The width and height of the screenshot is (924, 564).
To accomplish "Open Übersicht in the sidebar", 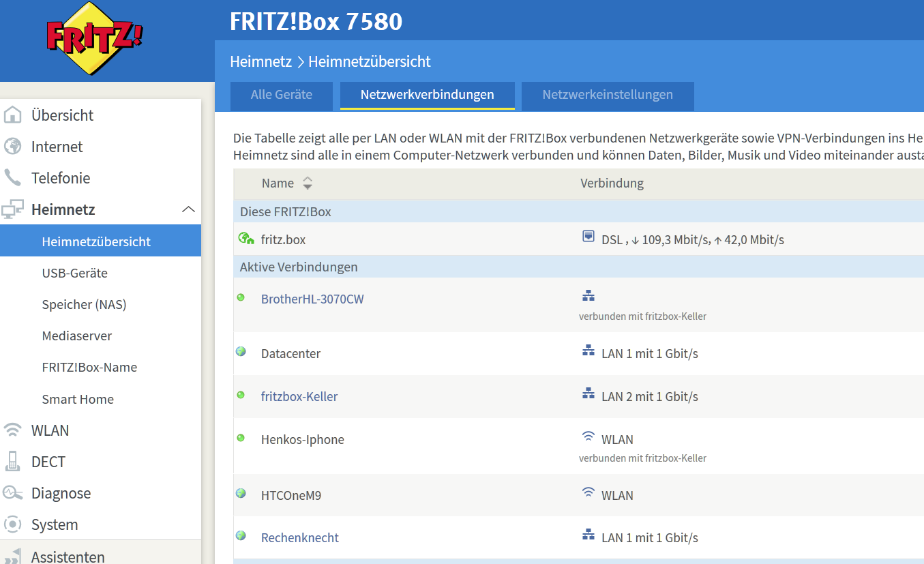I will pos(63,115).
